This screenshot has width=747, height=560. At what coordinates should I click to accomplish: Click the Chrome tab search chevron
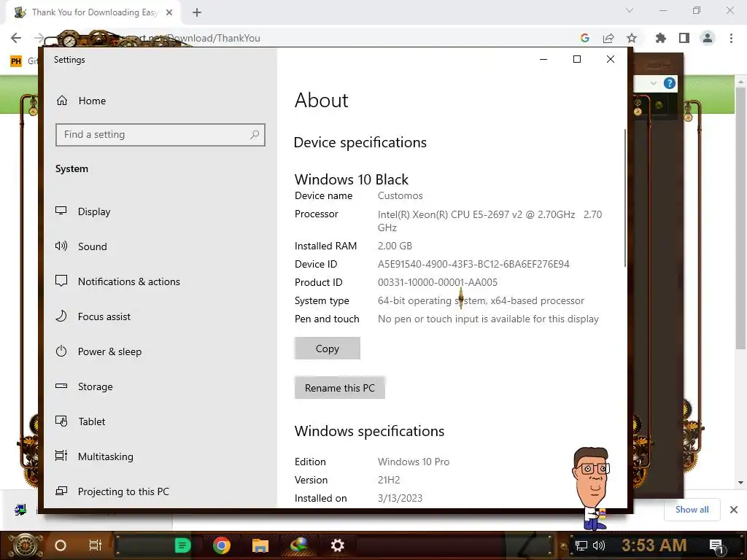click(x=630, y=10)
